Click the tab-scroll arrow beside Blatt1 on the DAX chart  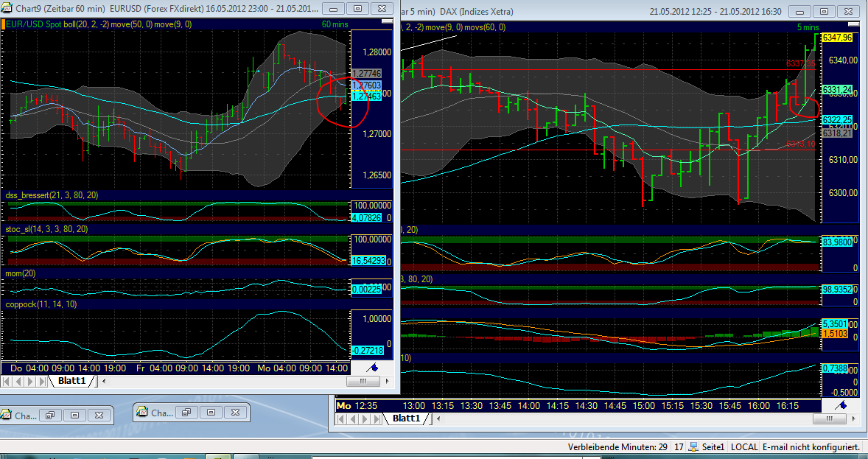(437, 418)
